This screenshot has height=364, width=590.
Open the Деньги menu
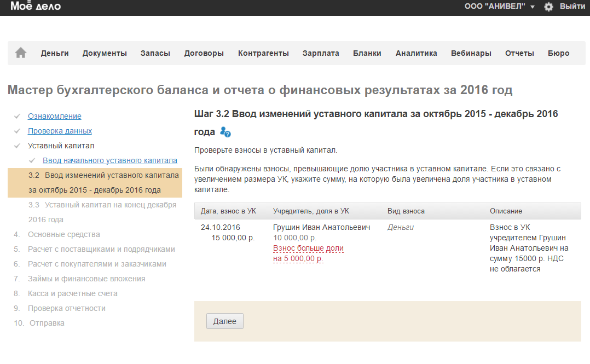(x=55, y=53)
